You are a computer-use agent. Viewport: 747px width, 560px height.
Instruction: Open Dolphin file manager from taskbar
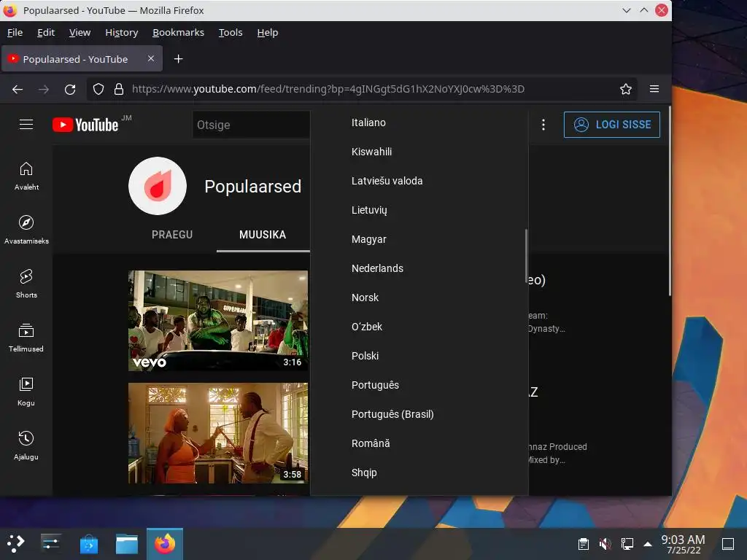tap(127, 543)
